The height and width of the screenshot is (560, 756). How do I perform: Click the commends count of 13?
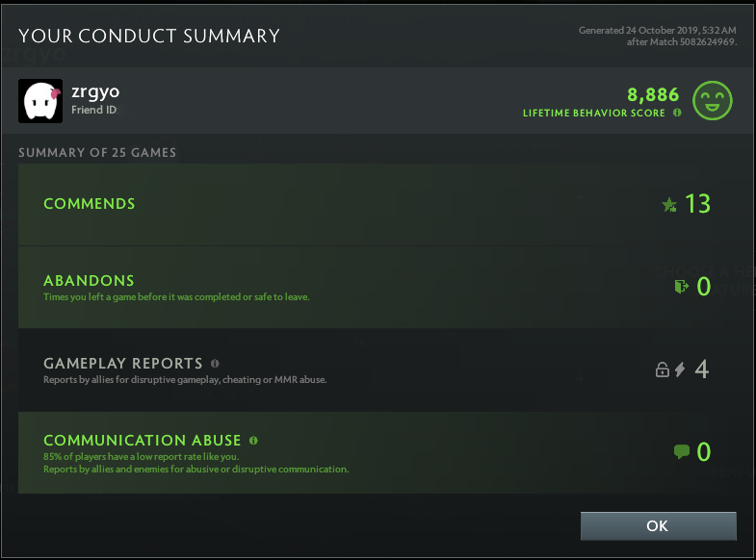697,204
